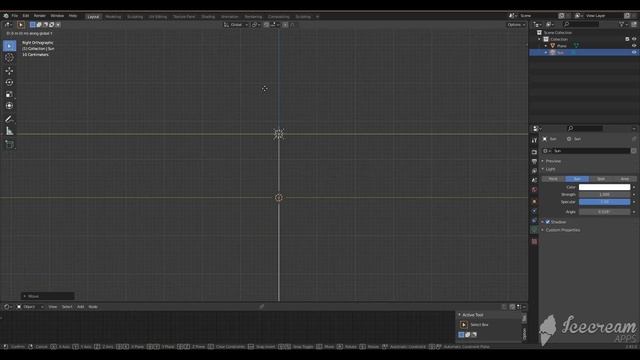The width and height of the screenshot is (640, 360).
Task: Open the Output properties tab
Action: coord(534,162)
